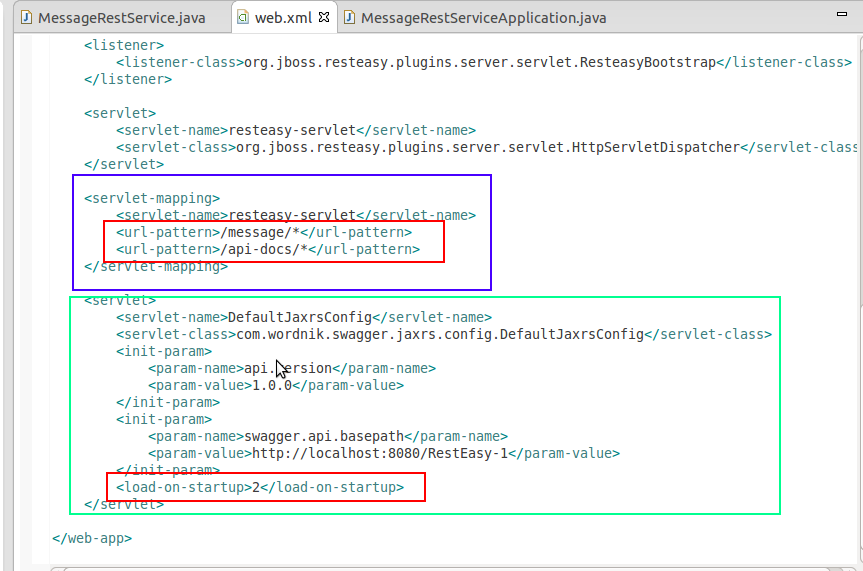
Task: Click the load-on-startup 2 line
Action: (x=260, y=487)
